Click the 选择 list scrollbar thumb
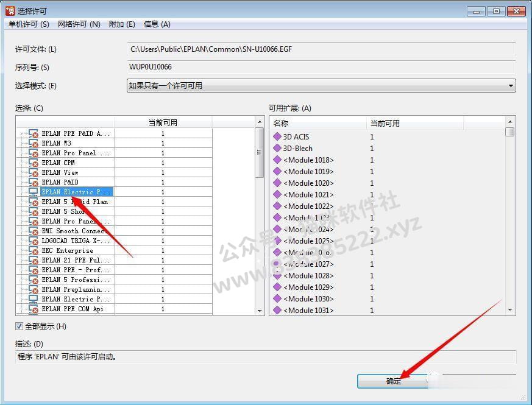This screenshot has height=405, width=532. [260, 152]
